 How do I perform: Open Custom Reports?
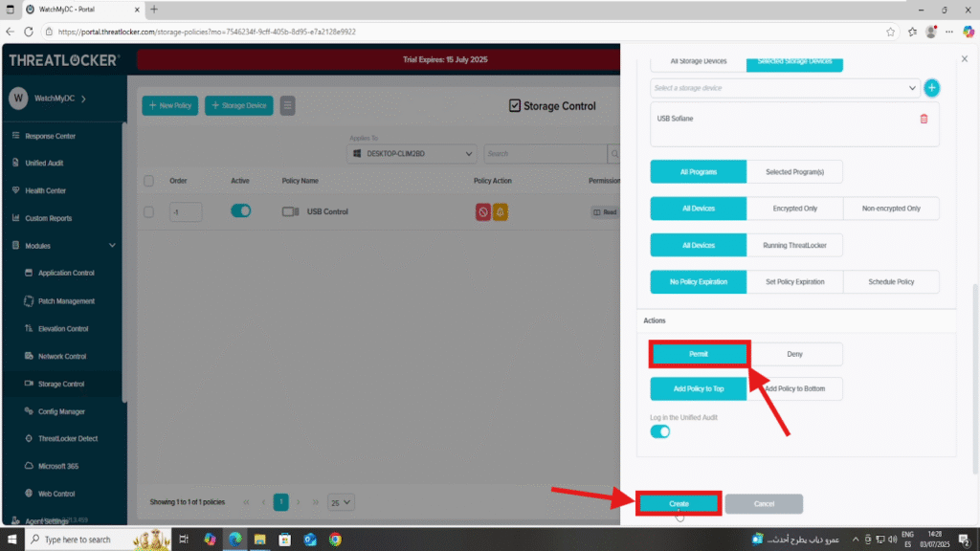[48, 218]
